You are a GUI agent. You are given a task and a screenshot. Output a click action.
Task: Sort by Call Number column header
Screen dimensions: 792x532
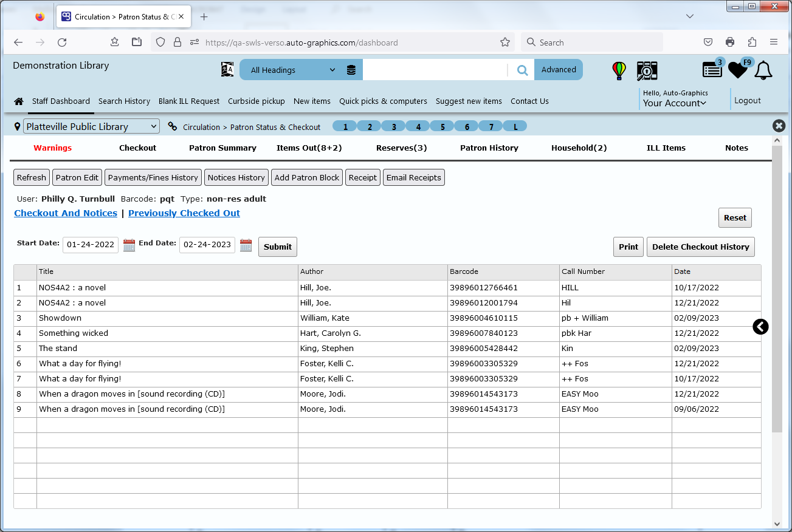(x=616, y=272)
